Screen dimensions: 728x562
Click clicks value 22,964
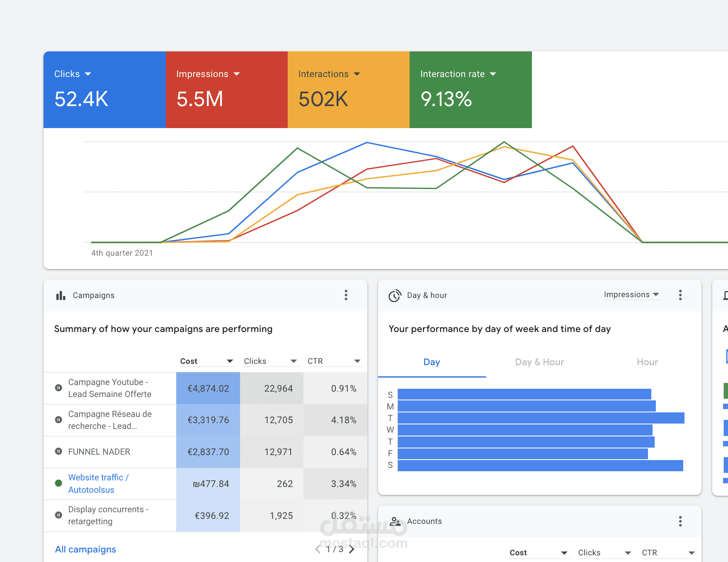click(279, 388)
